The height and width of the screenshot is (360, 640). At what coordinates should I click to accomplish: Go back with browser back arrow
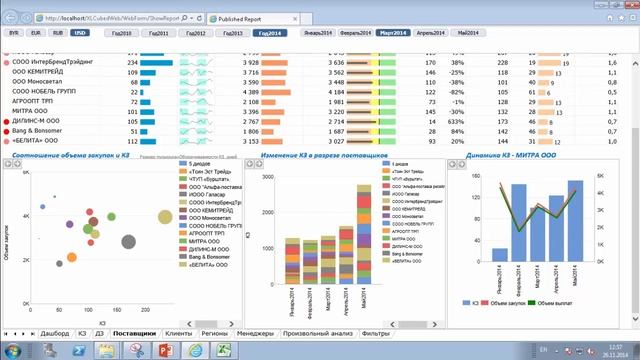tap(11, 18)
